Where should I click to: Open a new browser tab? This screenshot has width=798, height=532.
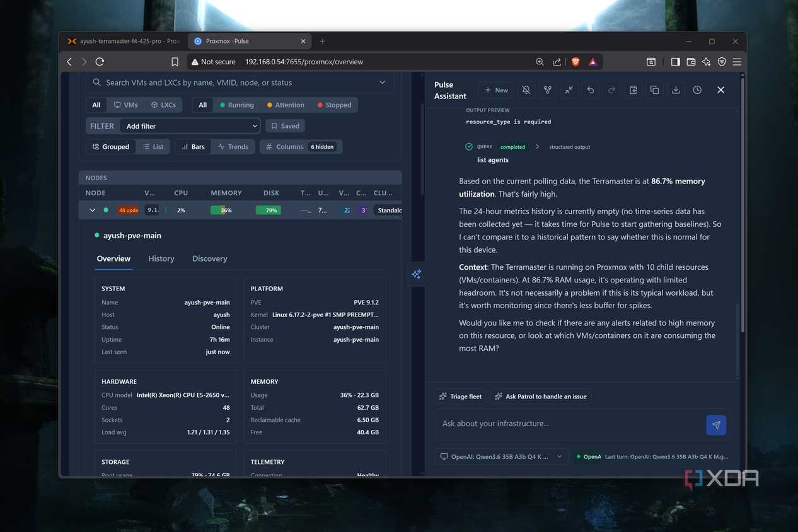click(x=322, y=41)
